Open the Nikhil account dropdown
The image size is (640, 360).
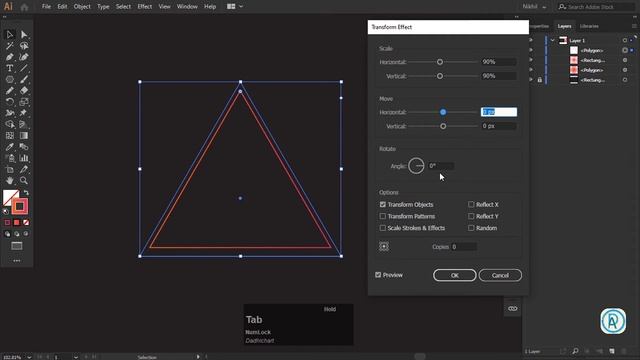click(534, 7)
